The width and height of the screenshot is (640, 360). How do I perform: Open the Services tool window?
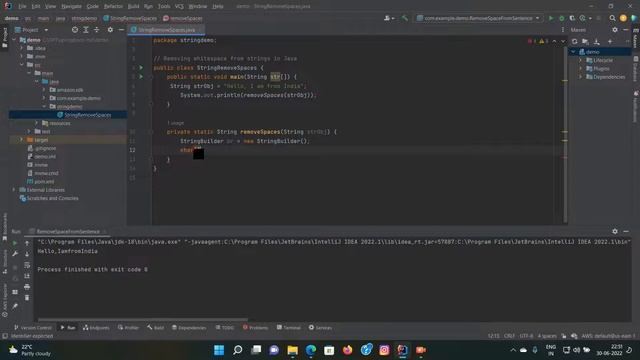pyautogui.click(x=320, y=327)
